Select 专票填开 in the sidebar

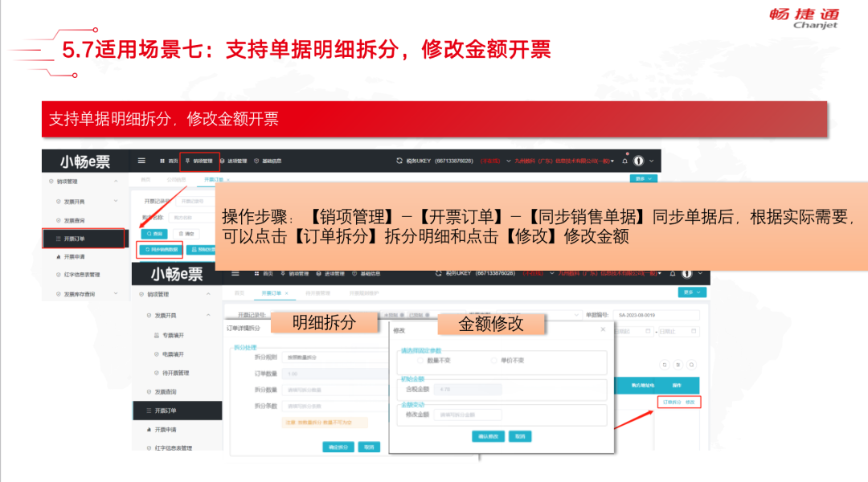click(173, 335)
